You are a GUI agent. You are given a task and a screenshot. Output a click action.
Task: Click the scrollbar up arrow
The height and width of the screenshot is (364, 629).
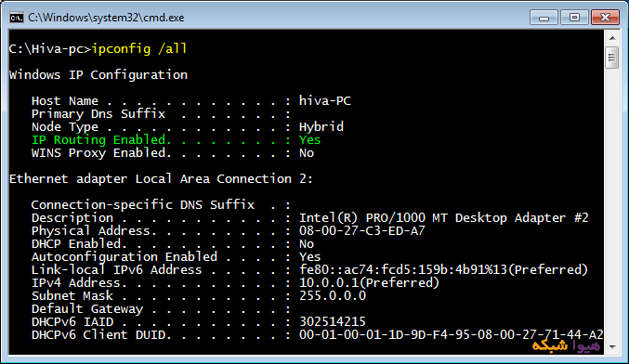tap(612, 38)
